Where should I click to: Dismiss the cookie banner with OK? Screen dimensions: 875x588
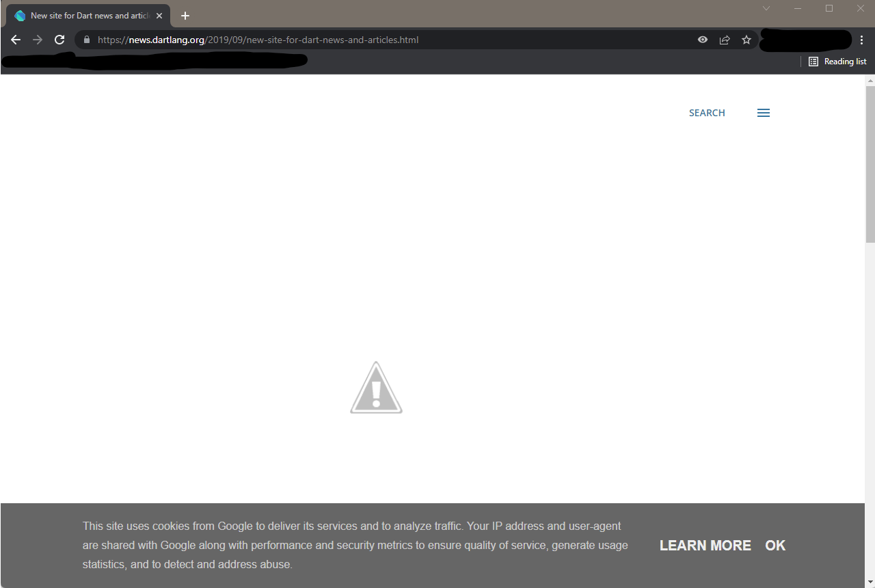(x=775, y=545)
